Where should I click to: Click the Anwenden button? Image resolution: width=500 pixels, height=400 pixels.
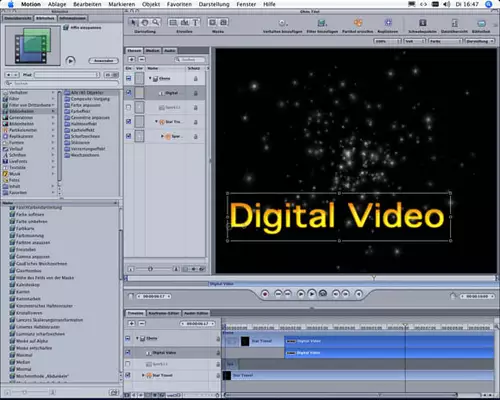pos(104,61)
